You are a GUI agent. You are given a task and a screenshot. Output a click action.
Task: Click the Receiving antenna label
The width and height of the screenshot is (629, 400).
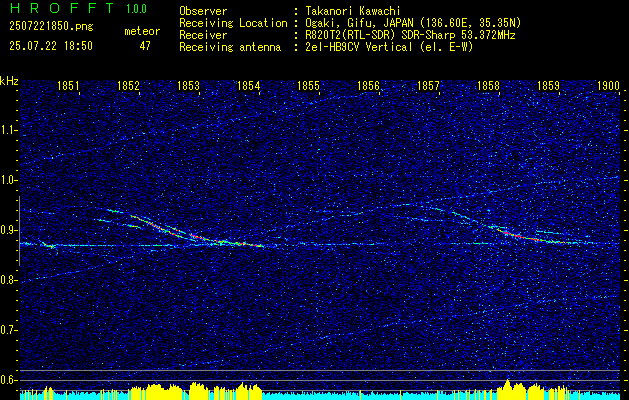click(230, 47)
